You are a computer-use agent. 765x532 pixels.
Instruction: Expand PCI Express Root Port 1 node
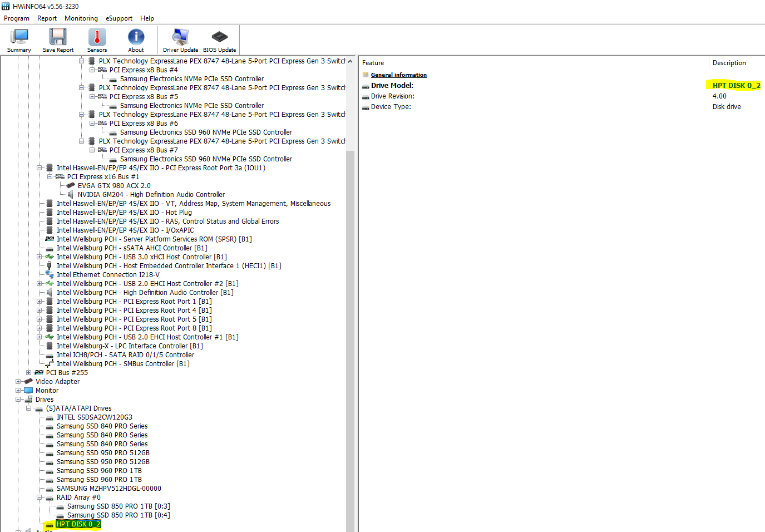40,302
